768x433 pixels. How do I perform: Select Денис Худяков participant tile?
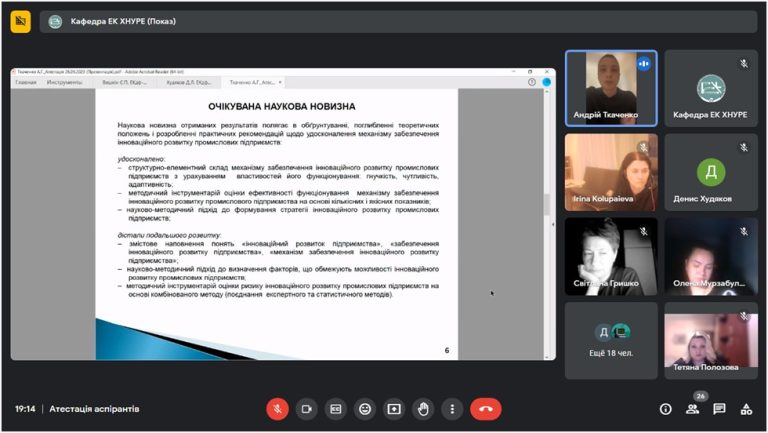click(711, 172)
